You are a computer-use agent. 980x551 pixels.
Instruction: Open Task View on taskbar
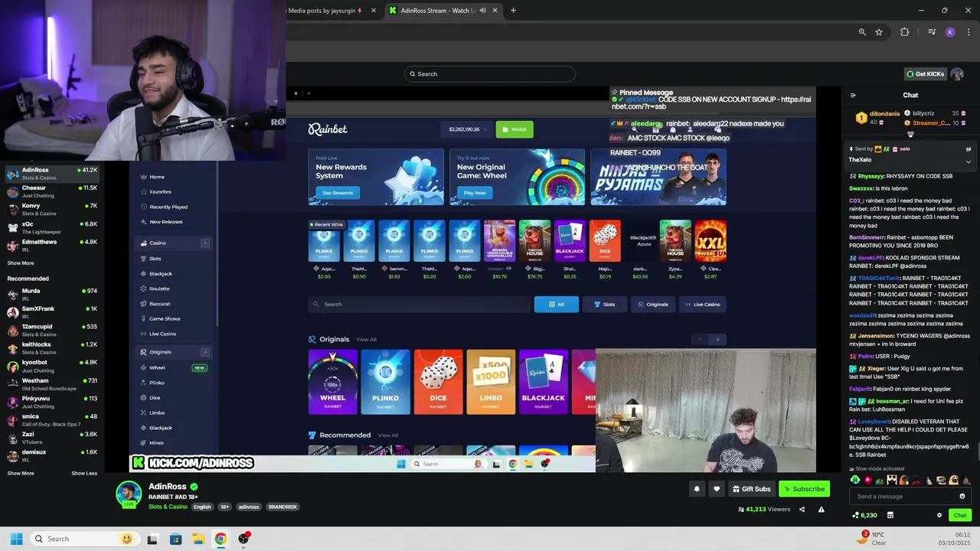tap(152, 539)
